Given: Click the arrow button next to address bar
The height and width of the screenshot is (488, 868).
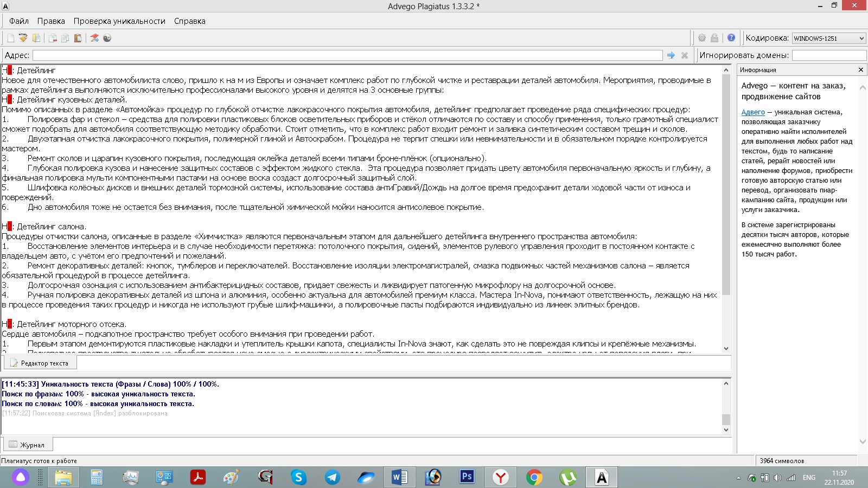Looking at the screenshot, I should pos(672,55).
